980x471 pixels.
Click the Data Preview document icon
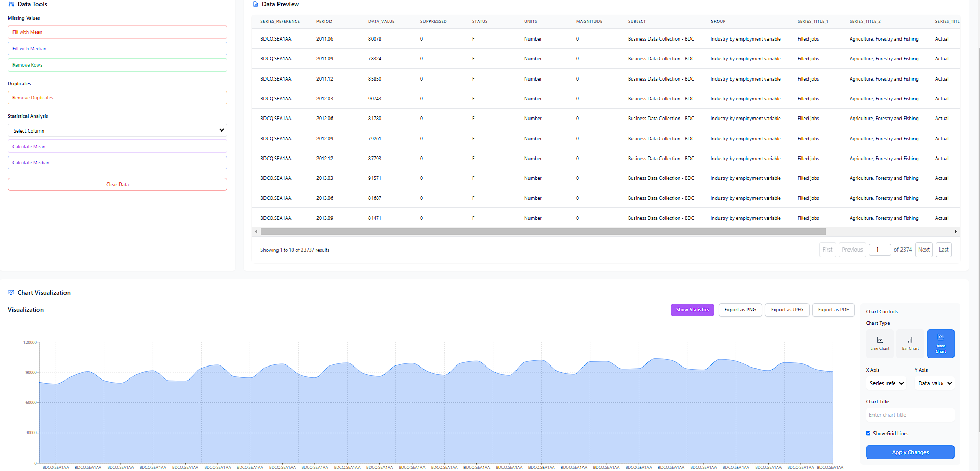[255, 4]
